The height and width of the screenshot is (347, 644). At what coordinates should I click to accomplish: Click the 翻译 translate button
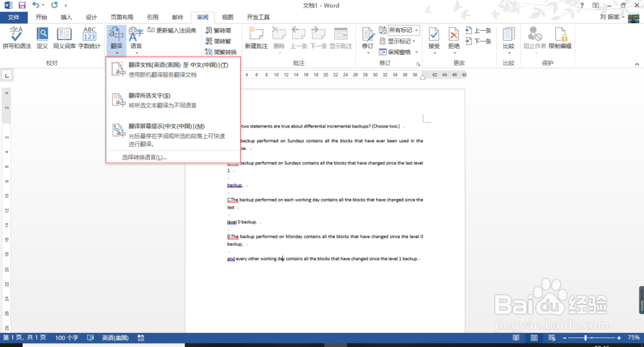click(117, 40)
